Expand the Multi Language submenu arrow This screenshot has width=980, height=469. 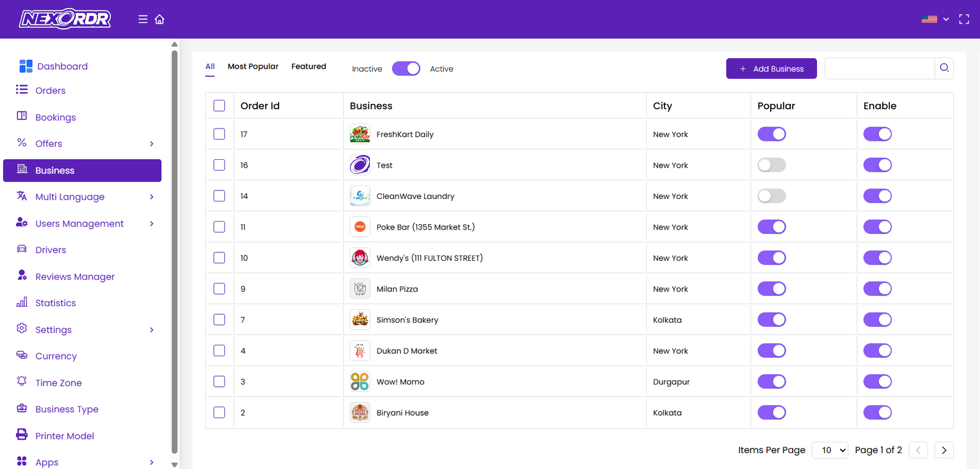click(151, 197)
